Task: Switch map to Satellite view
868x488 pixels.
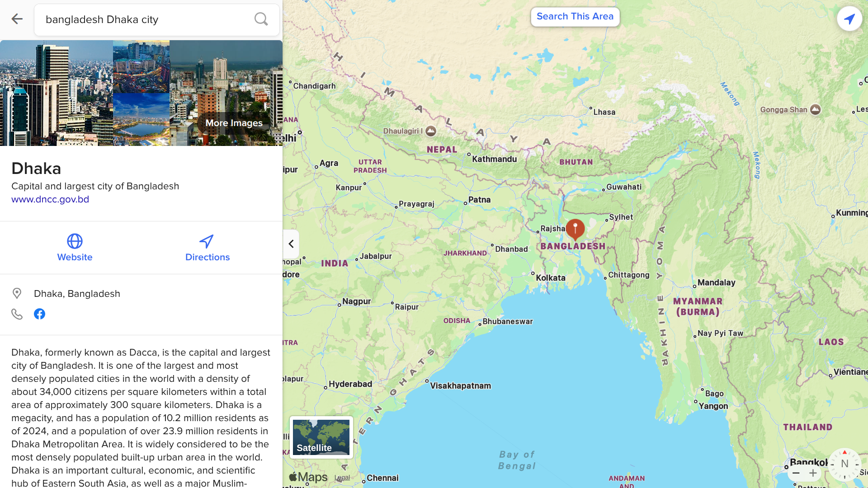Action: (321, 437)
